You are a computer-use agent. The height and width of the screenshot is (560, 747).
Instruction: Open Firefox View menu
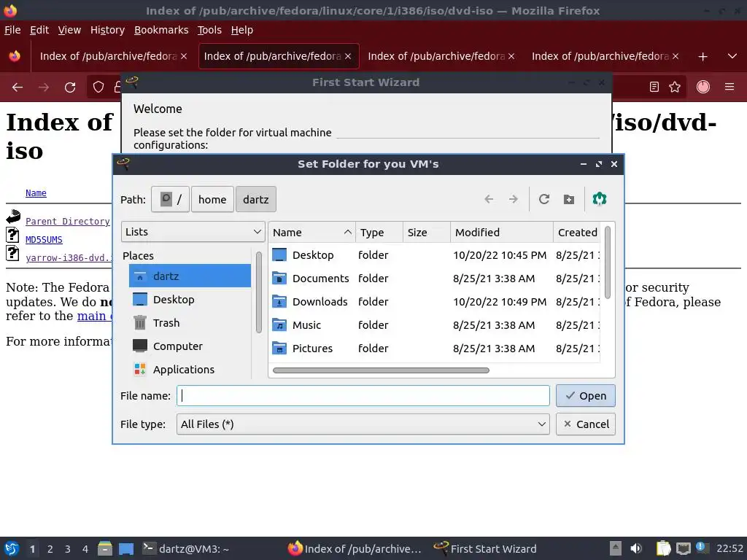tap(69, 30)
